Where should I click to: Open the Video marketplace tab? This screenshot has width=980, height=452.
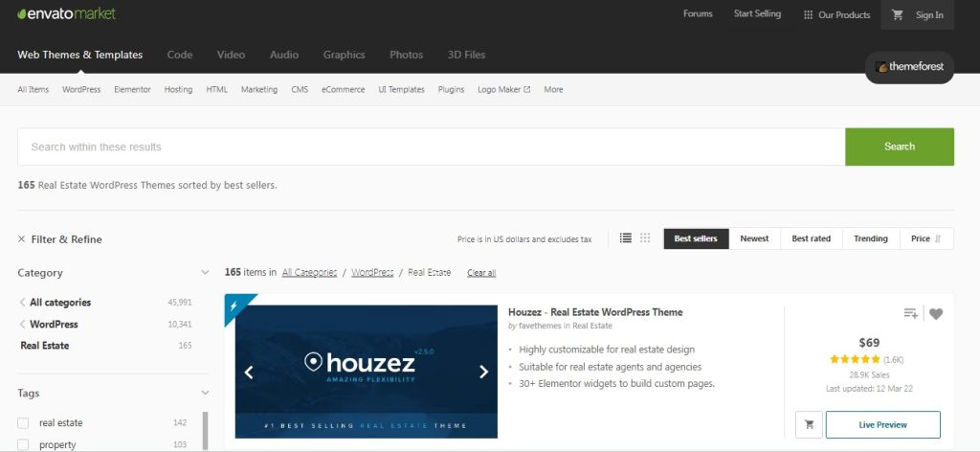(x=231, y=55)
